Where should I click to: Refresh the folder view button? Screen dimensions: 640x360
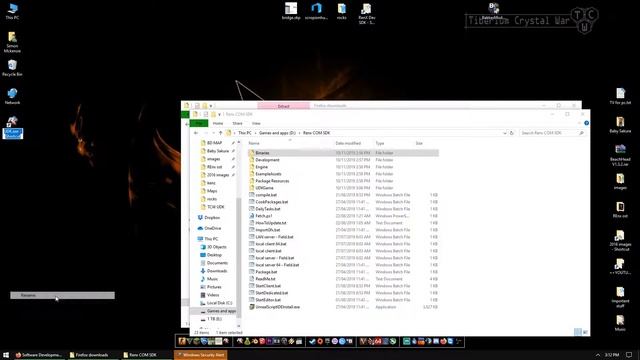click(511, 133)
